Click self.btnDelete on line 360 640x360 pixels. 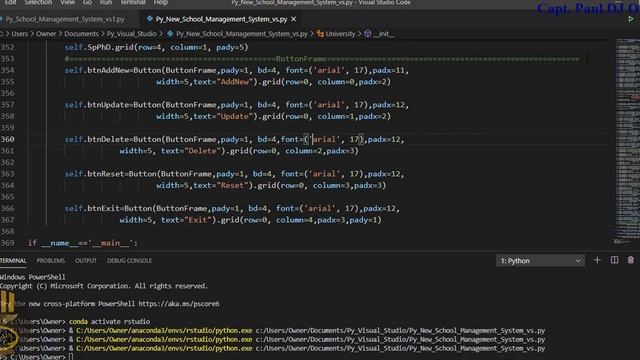click(x=97, y=139)
